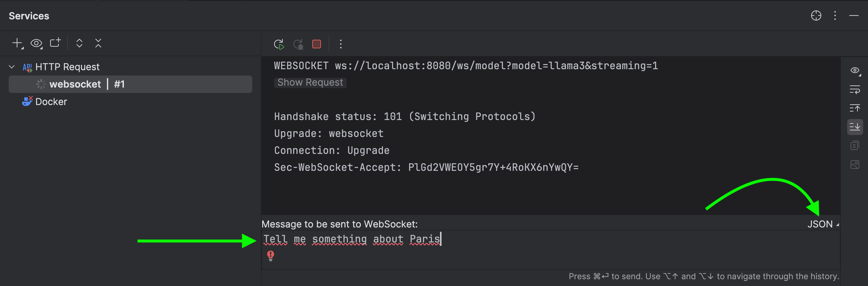The width and height of the screenshot is (868, 286).
Task: Open the response view settings eye icon
Action: pyautogui.click(x=855, y=70)
